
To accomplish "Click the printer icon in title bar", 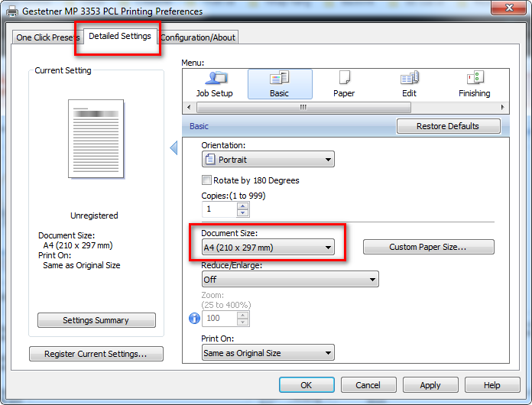I will pyautogui.click(x=12, y=11).
